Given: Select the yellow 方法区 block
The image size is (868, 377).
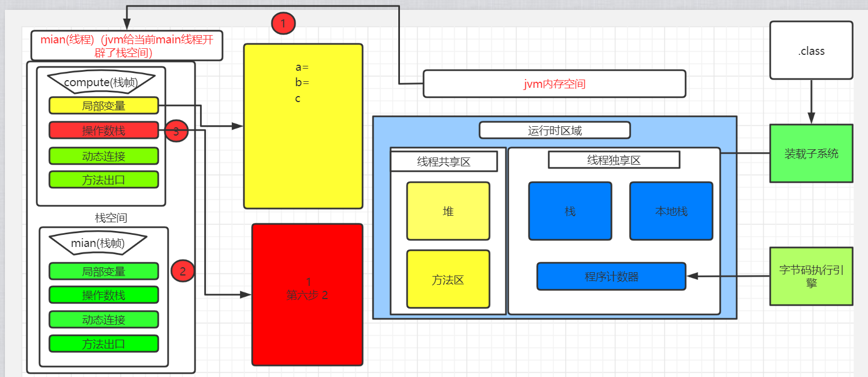Looking at the screenshot, I should (448, 279).
